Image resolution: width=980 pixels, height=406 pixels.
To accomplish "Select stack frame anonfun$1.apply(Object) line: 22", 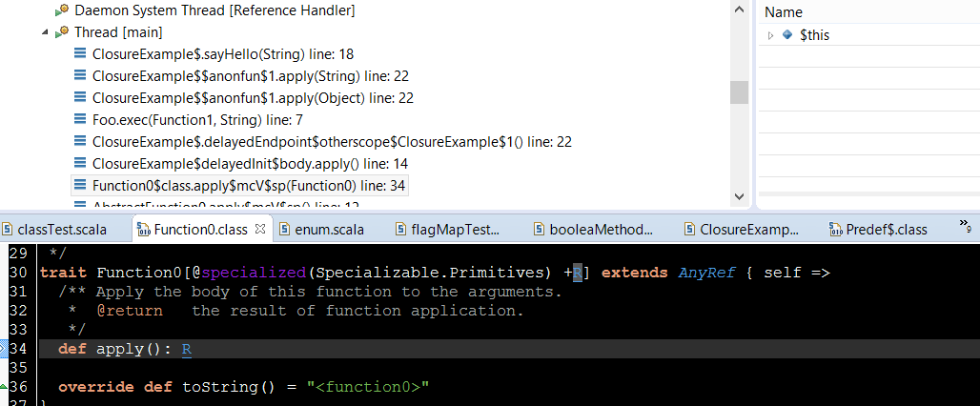I will coord(254,98).
